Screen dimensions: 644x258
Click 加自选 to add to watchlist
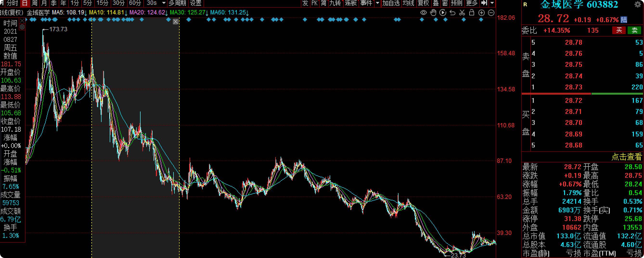click(x=391, y=3)
